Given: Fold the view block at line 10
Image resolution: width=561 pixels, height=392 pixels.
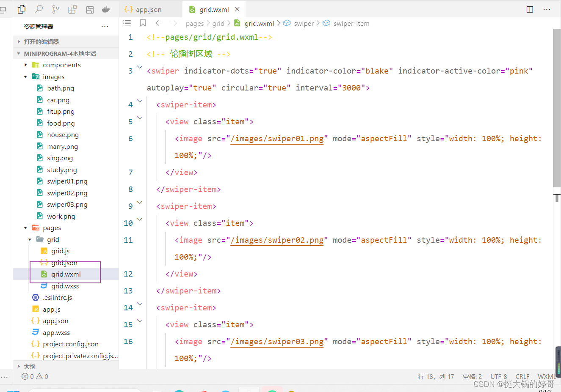Looking at the screenshot, I should click(x=140, y=219).
